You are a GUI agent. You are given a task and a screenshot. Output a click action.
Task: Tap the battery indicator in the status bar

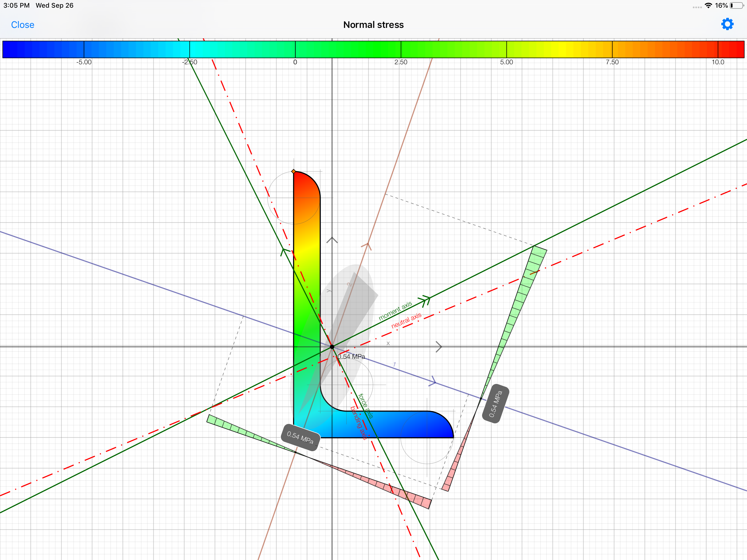tap(737, 5)
